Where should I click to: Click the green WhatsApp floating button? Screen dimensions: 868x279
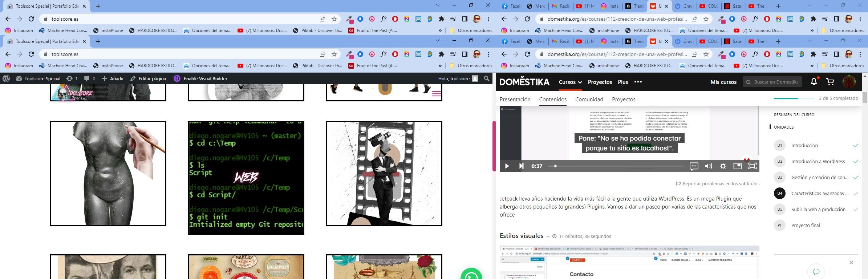tap(471, 274)
